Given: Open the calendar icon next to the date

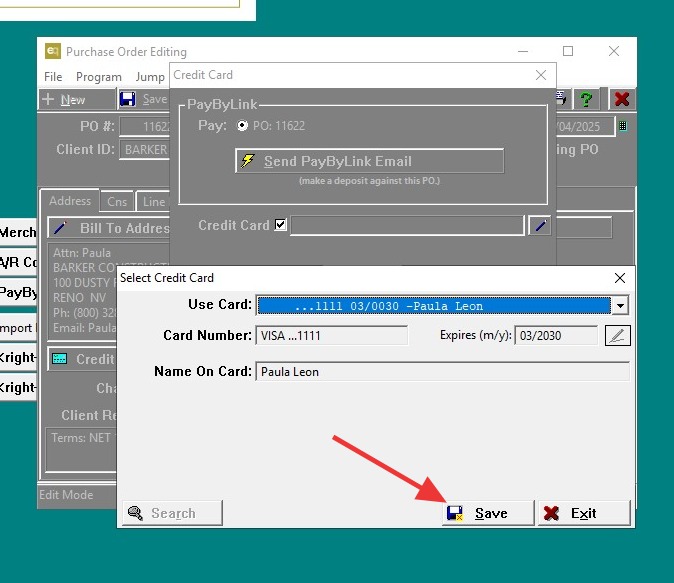Looking at the screenshot, I should pos(622,126).
